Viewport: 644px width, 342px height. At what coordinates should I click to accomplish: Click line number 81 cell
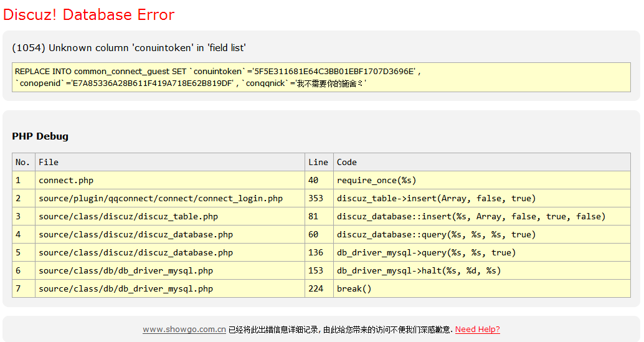click(319, 216)
